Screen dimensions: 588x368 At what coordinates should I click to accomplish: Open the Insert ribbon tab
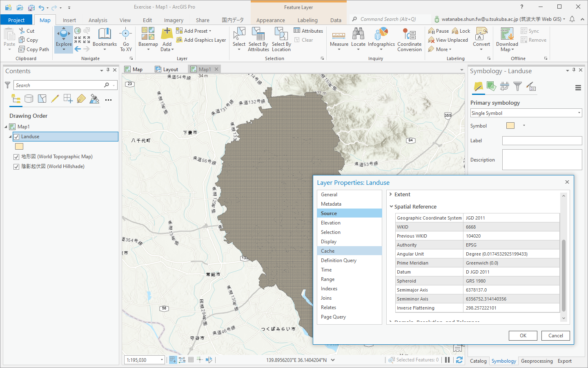(x=69, y=20)
